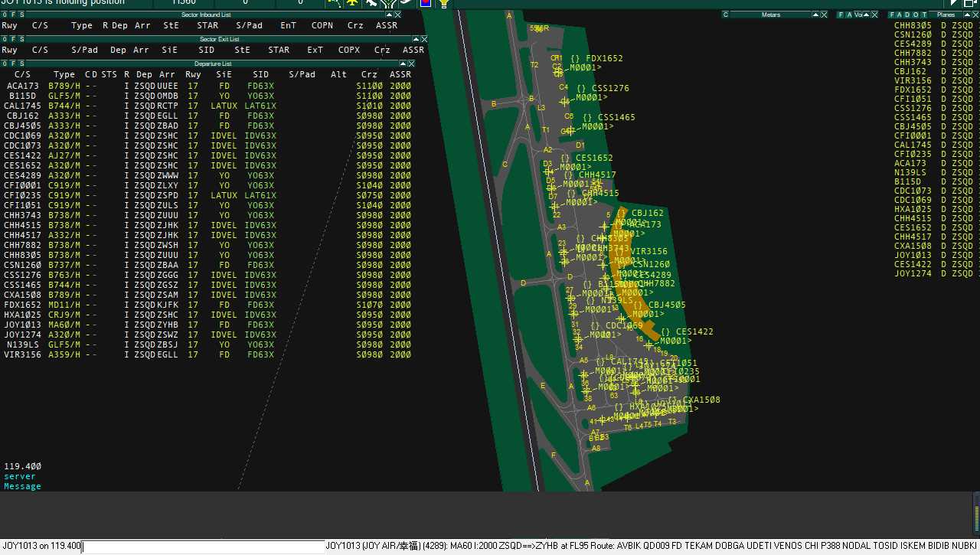
Task: Close the Sector Inbound List panel
Action: 397,15
